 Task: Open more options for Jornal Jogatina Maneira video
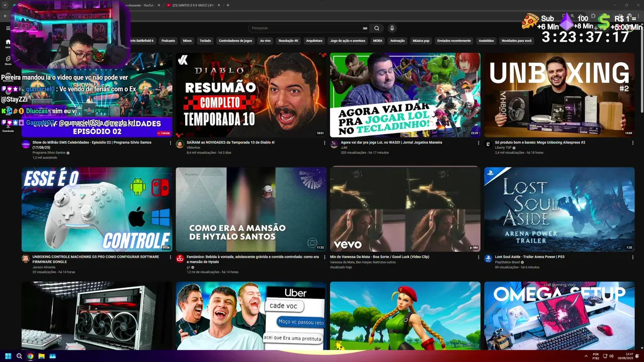[478, 143]
